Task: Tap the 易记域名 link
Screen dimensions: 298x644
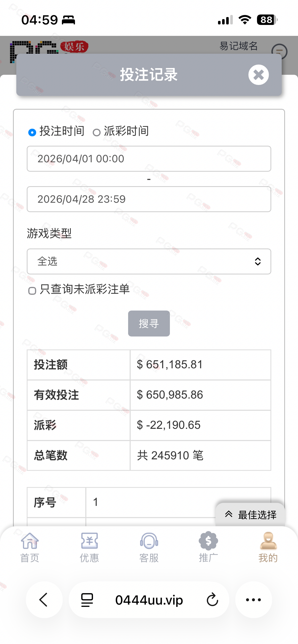Action: [238, 46]
